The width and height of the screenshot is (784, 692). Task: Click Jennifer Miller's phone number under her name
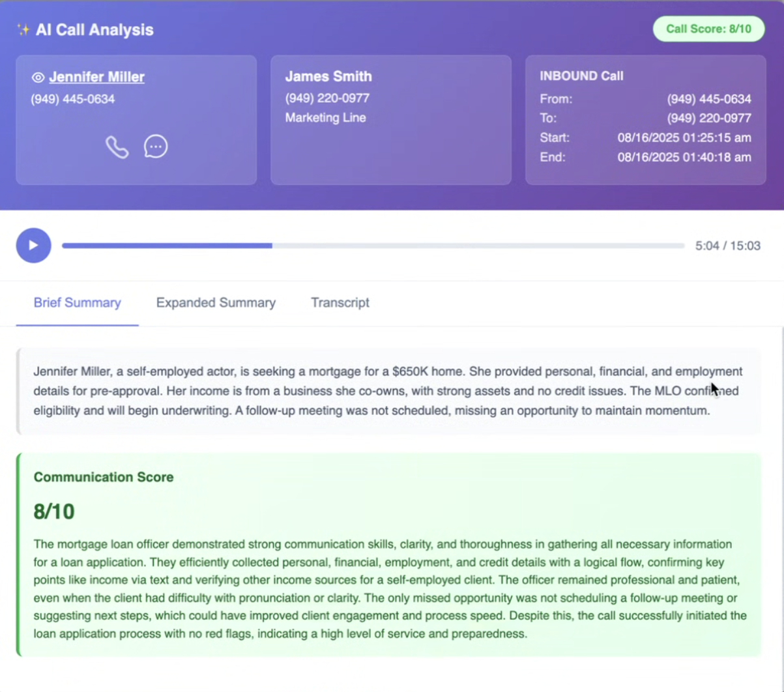[x=72, y=99]
